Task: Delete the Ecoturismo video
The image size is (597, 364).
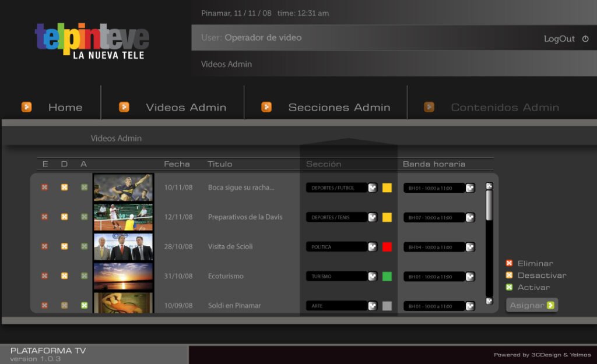Action: 44,275
